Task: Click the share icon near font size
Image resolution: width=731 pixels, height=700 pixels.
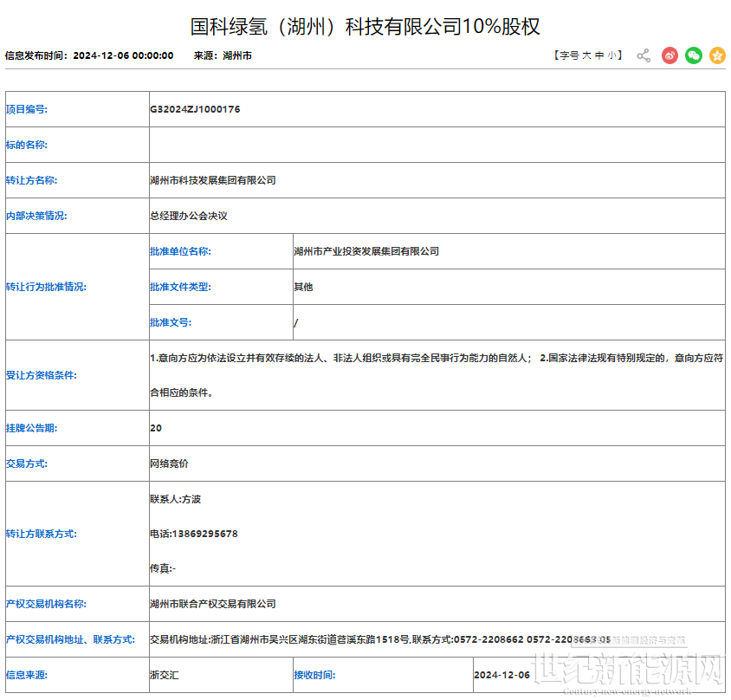Action: [644, 55]
